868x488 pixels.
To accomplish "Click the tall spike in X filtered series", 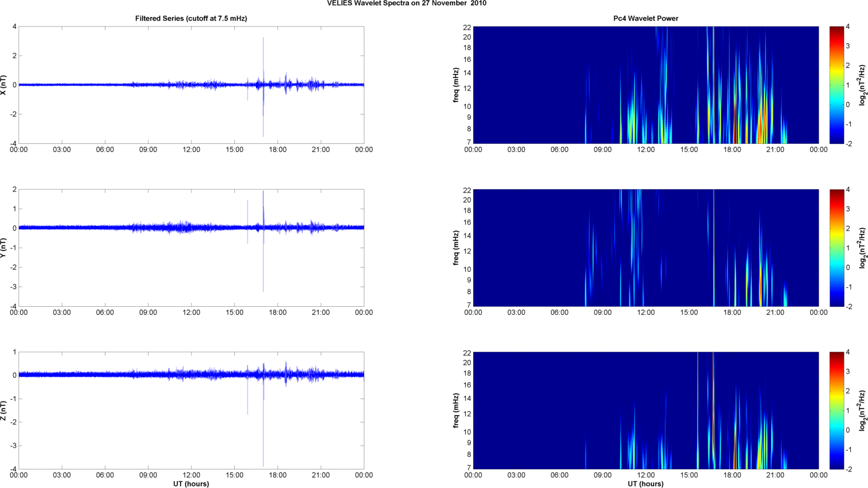I will [x=264, y=57].
